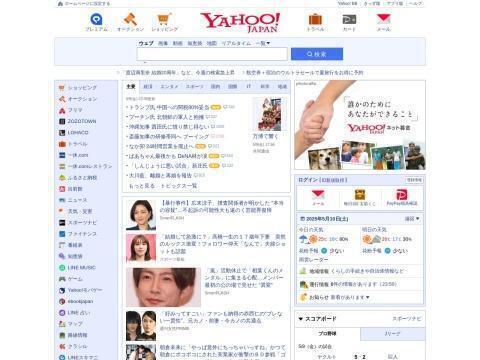The width and height of the screenshot is (480, 360).
Task: Open the 雨雲レーダー link
Action: click(313, 260)
